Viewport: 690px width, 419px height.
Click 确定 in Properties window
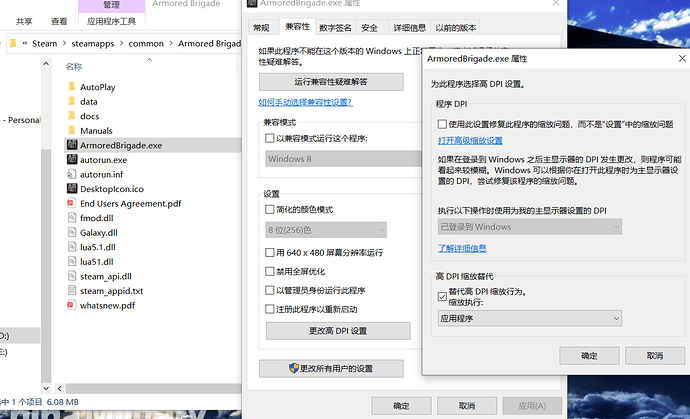(401, 405)
